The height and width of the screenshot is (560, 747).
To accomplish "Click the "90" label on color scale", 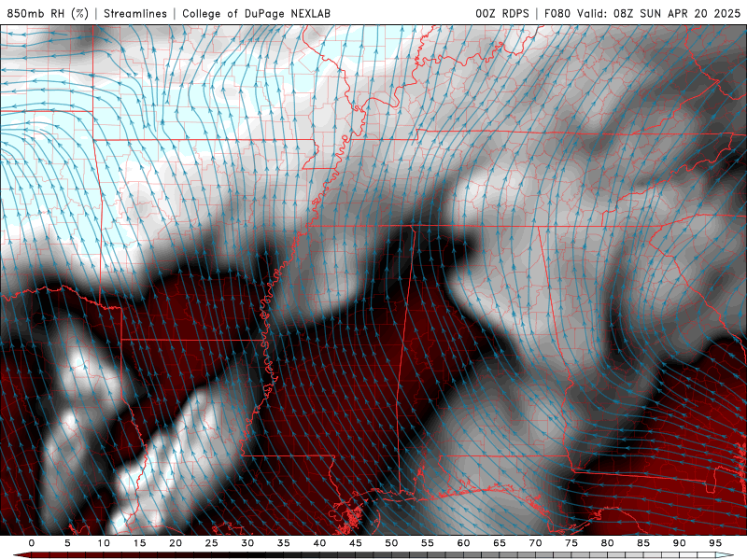I will click(679, 543).
